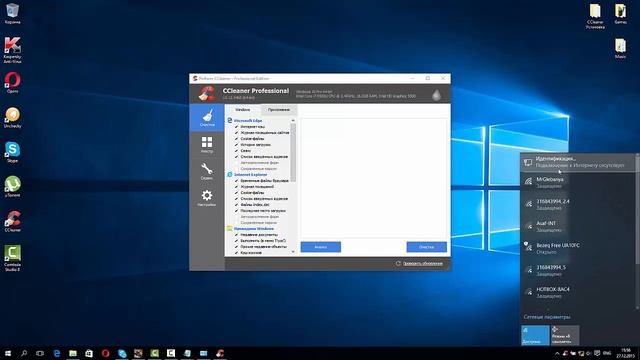
Task: Open Сетевые параметры network settings link
Action: tap(547, 317)
